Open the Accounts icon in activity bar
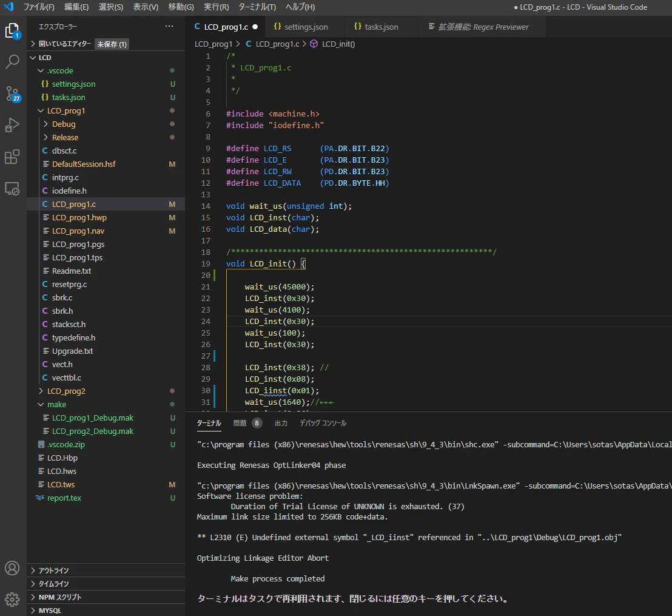This screenshot has width=672, height=616. tap(12, 568)
